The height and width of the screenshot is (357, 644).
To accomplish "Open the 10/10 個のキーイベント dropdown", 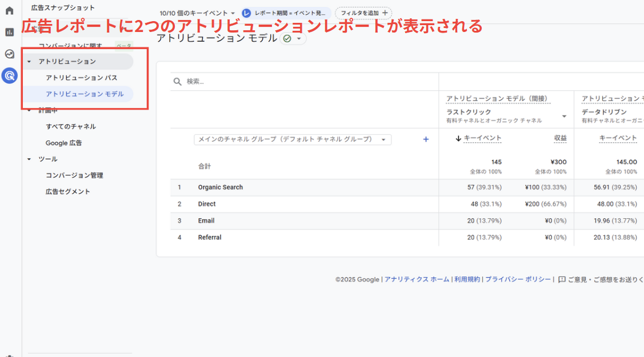I will tap(197, 13).
